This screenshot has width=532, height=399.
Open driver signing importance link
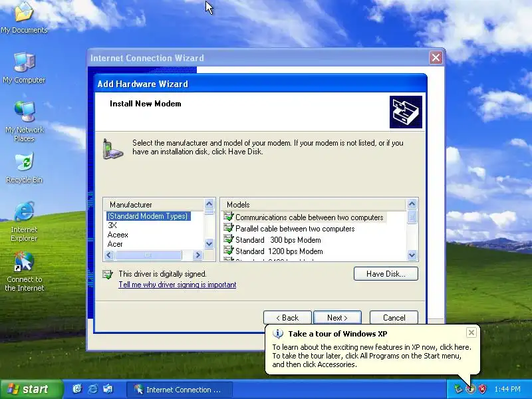point(177,285)
